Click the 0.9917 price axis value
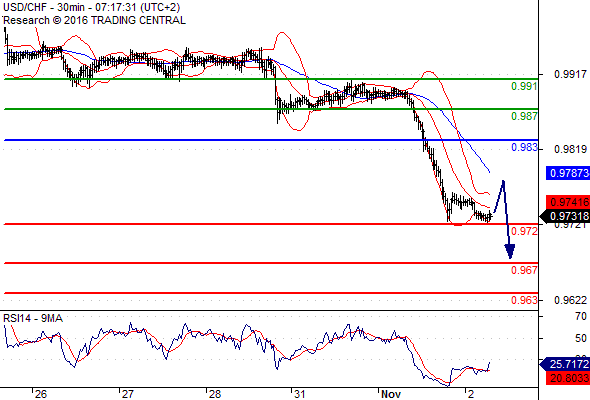Image resolution: width=590 pixels, height=400 pixels. [x=570, y=74]
